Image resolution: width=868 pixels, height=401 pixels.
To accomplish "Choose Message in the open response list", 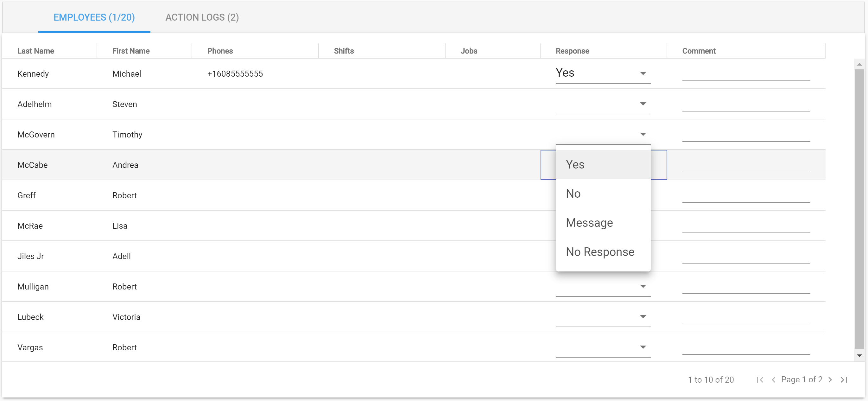I will point(603,223).
